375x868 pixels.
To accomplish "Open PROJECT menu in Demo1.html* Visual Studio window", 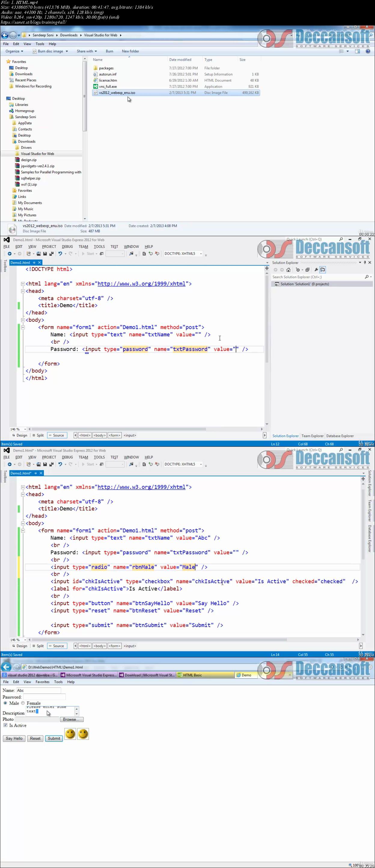I will click(x=49, y=457).
